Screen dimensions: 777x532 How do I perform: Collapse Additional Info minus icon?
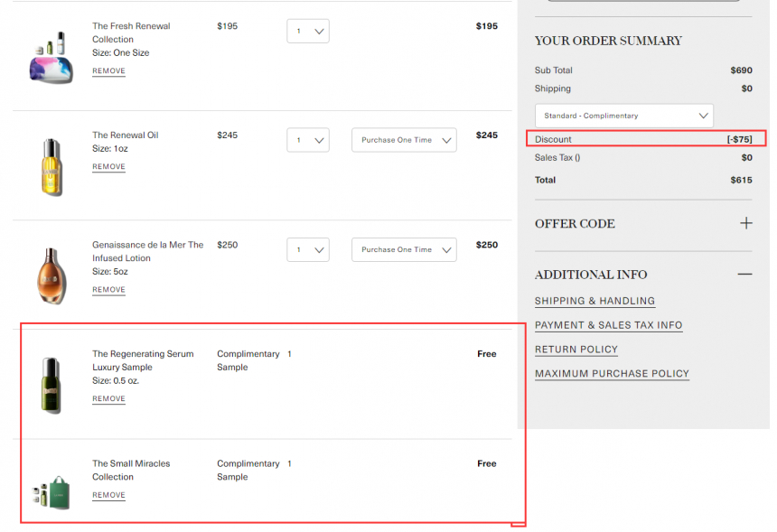click(x=744, y=274)
